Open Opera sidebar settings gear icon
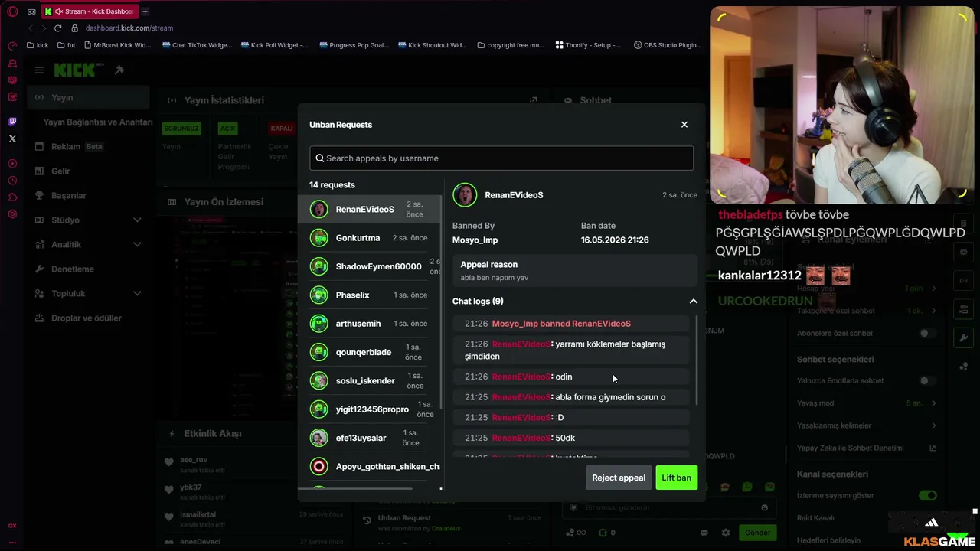Viewport: 980px width, 551px height. click(x=12, y=214)
